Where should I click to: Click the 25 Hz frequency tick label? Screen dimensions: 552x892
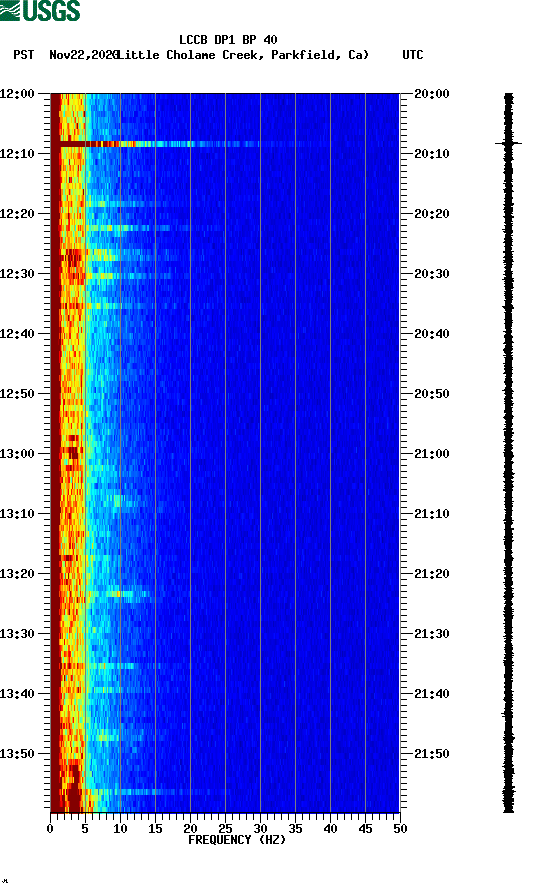pyautogui.click(x=225, y=829)
